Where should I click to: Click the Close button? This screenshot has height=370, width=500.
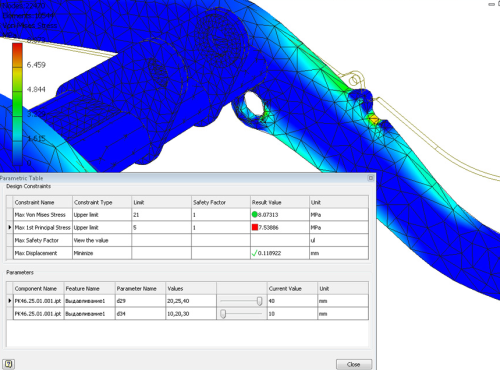coord(354,364)
